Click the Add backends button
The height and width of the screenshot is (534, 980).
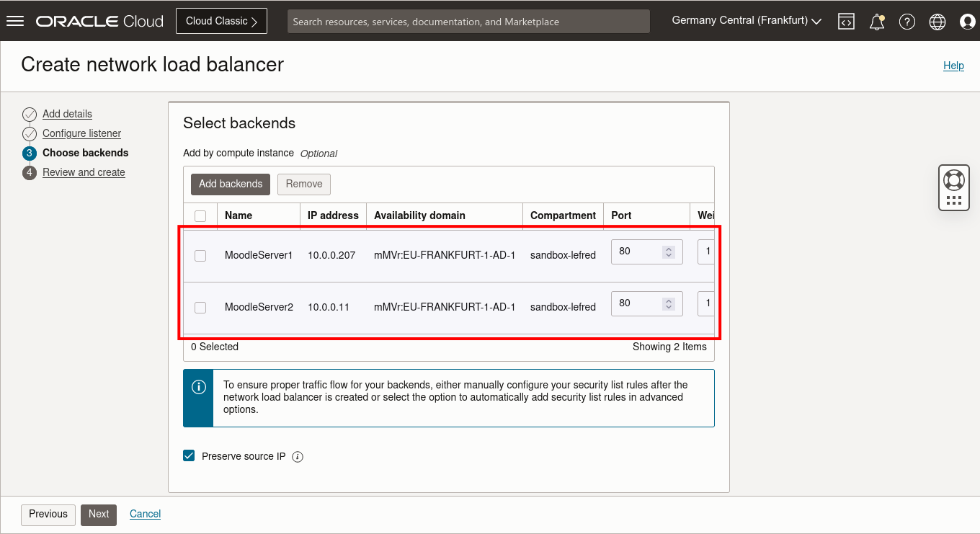pos(230,184)
